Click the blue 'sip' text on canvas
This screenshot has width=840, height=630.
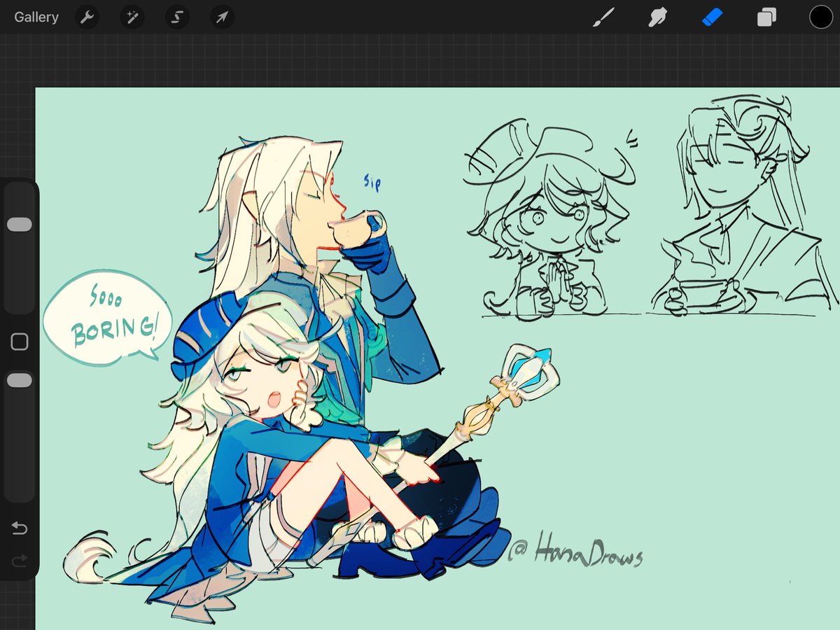(372, 184)
